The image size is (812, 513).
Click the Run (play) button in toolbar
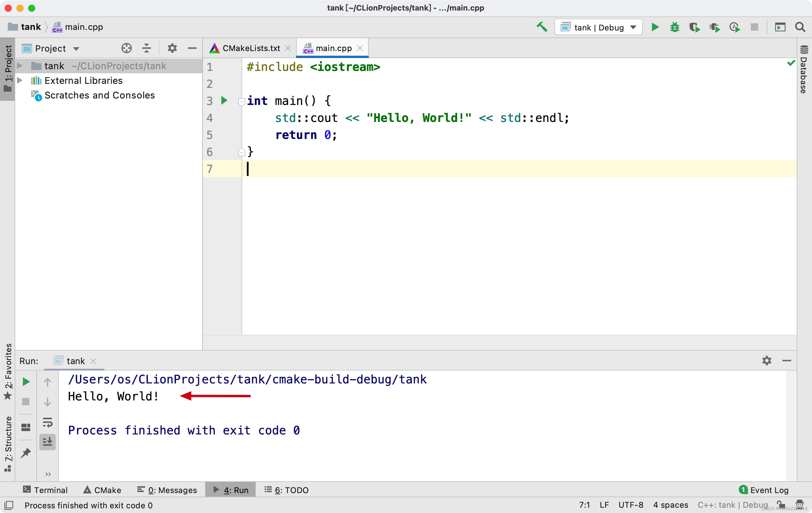[x=655, y=27]
